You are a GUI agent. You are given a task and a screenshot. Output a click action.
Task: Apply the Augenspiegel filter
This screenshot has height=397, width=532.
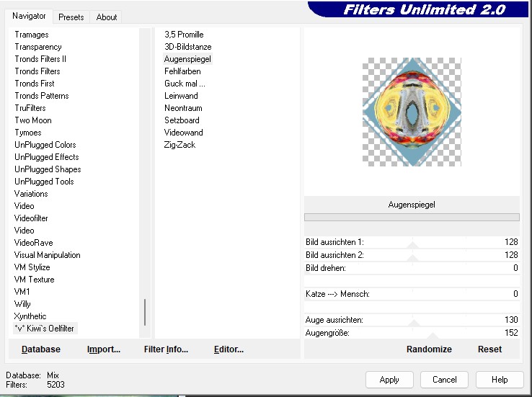tap(389, 380)
